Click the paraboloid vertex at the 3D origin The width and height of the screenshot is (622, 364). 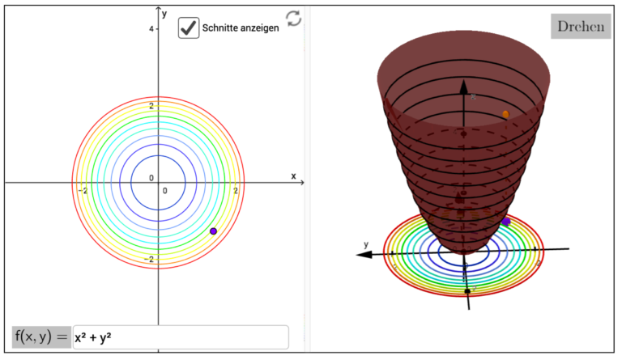point(464,252)
